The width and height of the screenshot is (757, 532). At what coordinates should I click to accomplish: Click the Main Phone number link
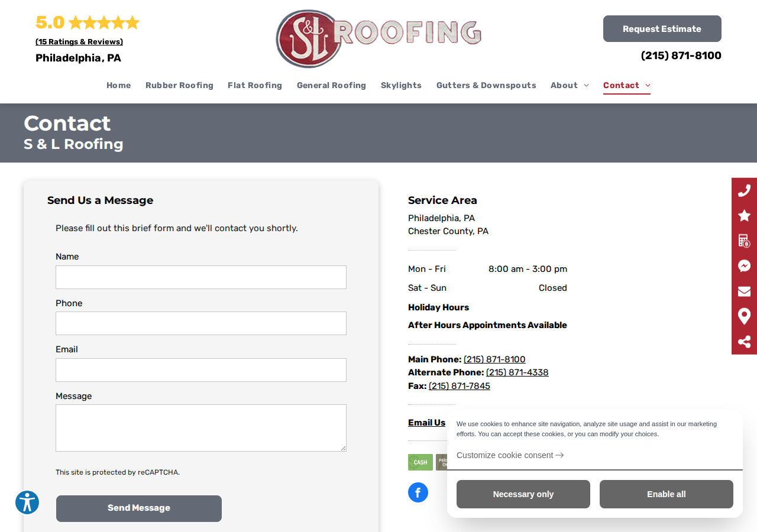[x=494, y=359]
